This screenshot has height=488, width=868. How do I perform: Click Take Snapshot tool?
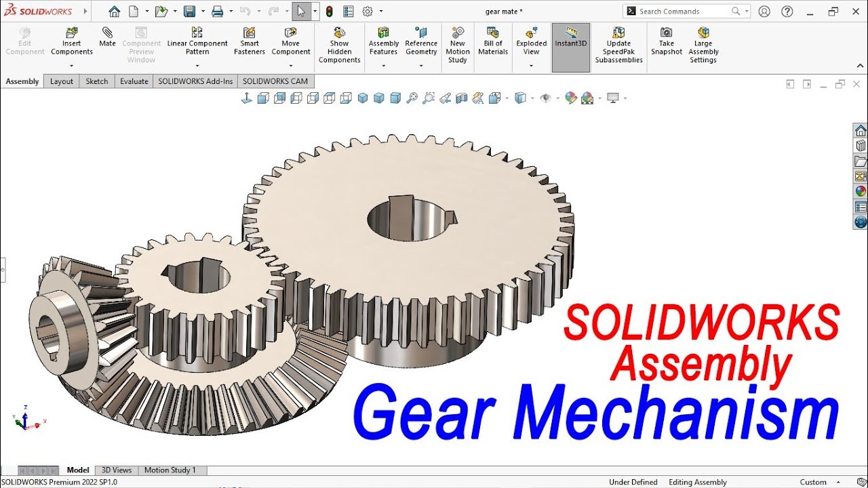(x=667, y=42)
